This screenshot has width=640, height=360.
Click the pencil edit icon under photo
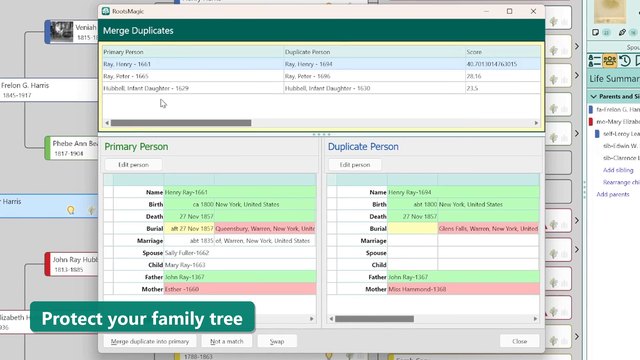[622, 32]
